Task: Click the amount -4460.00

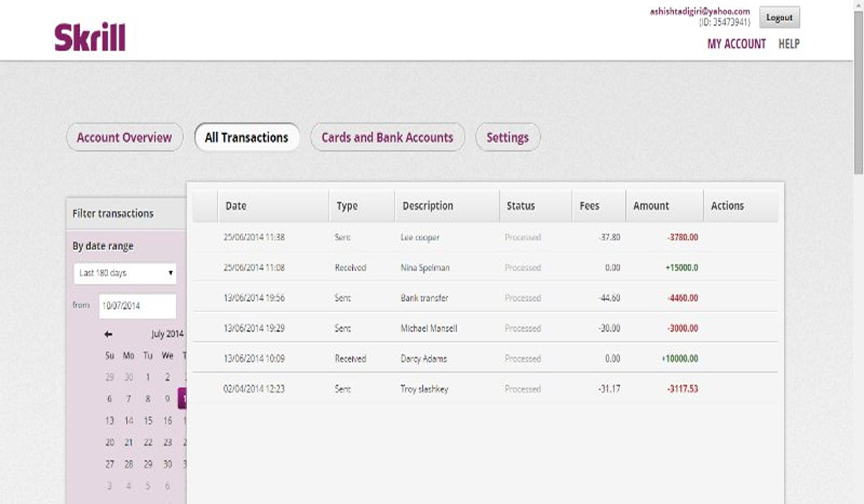Action: coord(682,298)
